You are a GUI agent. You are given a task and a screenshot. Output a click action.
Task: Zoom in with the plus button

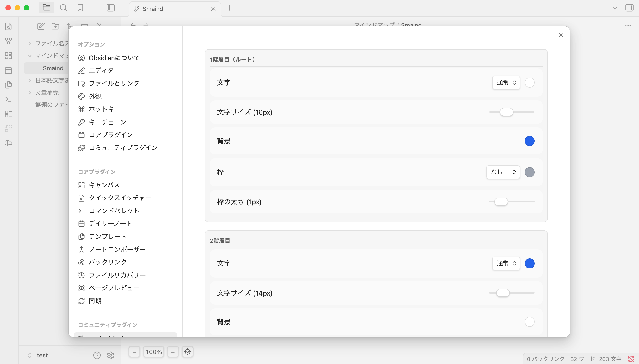tap(173, 352)
